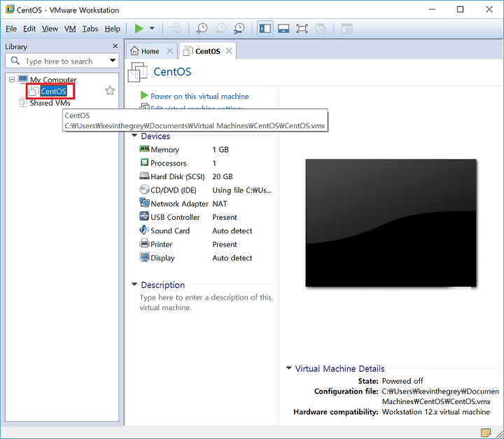The image size is (504, 439).
Task: Maximize the VMware Workstation window
Action: click(x=461, y=9)
